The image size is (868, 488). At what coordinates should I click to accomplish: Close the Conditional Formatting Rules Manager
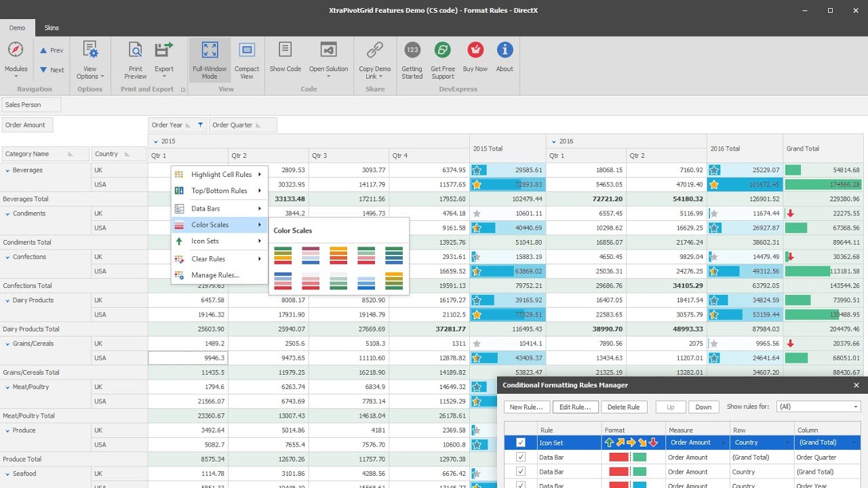(856, 385)
